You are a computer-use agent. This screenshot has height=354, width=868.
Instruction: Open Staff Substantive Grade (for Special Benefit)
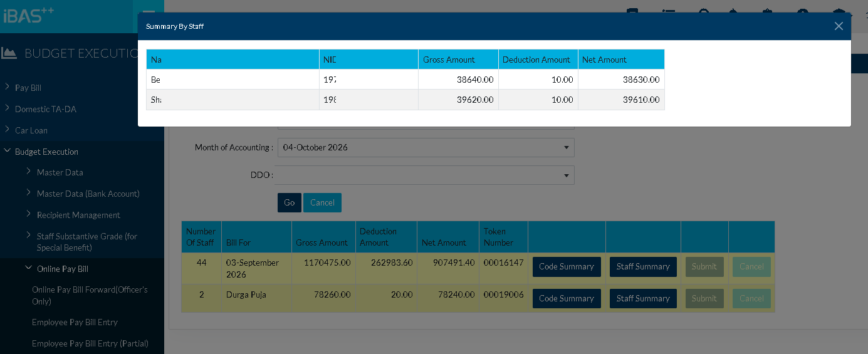(x=86, y=242)
